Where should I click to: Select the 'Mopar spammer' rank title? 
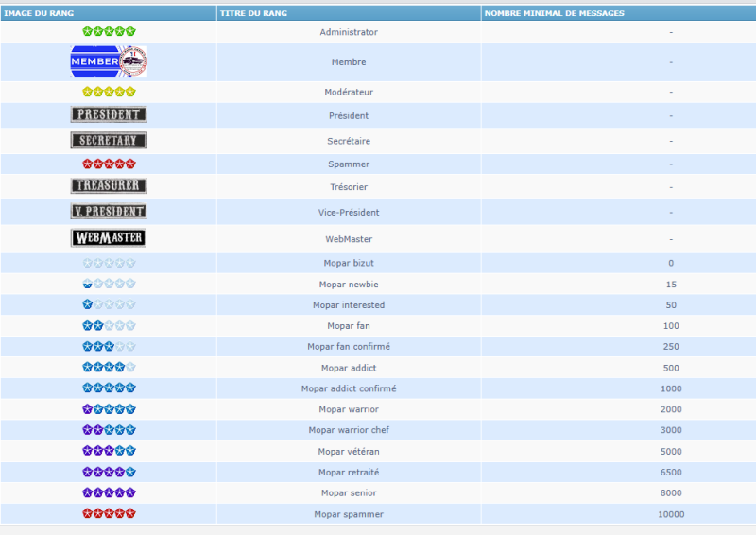click(x=349, y=514)
